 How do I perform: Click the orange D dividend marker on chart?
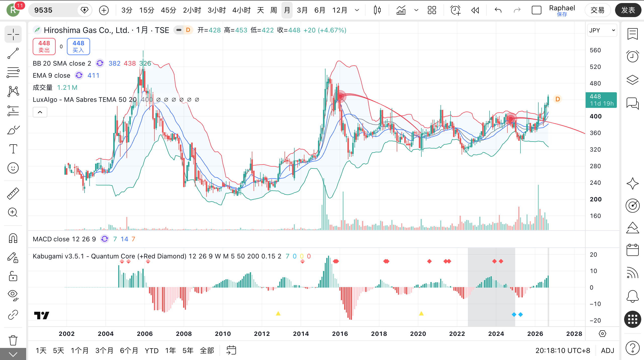point(558,99)
